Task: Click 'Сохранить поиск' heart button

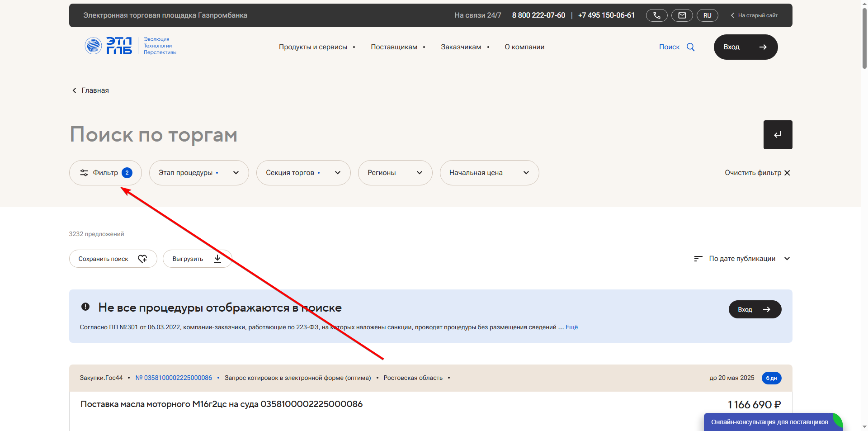Action: click(113, 259)
